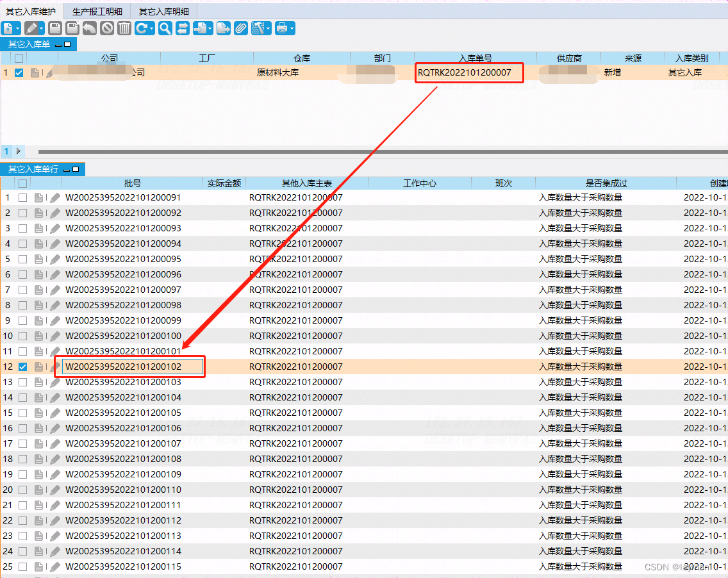Image resolution: width=728 pixels, height=578 pixels.
Task: Click the batch field W2002539520221012​00102
Action: coord(133,367)
